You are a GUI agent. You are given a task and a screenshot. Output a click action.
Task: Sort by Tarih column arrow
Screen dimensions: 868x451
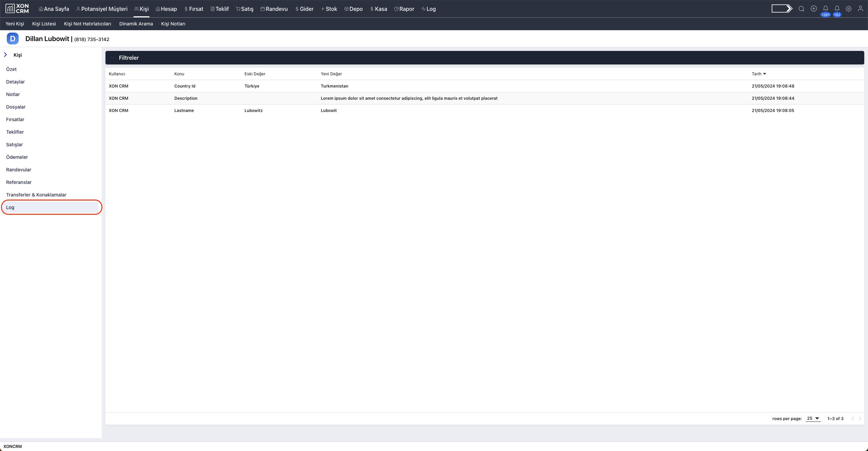765,74
